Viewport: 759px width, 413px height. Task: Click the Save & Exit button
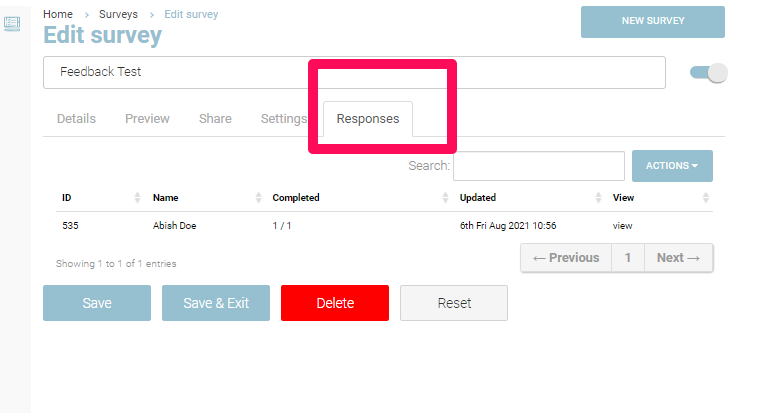216,303
